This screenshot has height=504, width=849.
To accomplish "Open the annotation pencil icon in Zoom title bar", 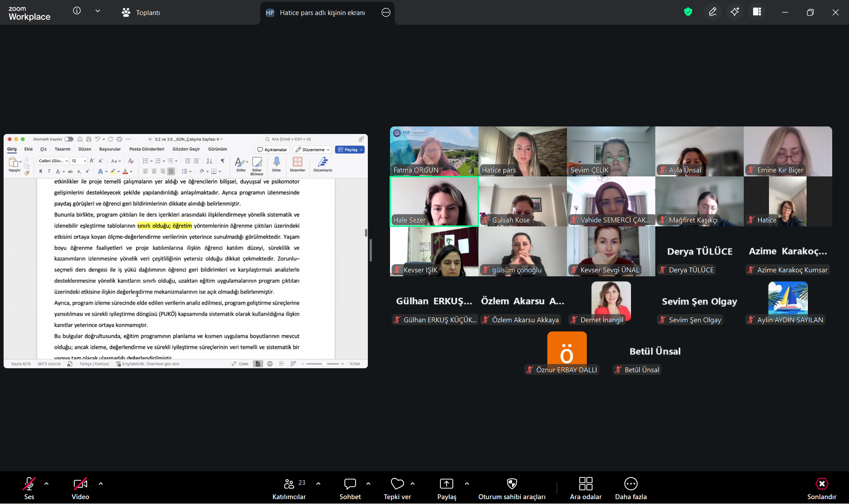I will pyautogui.click(x=713, y=12).
